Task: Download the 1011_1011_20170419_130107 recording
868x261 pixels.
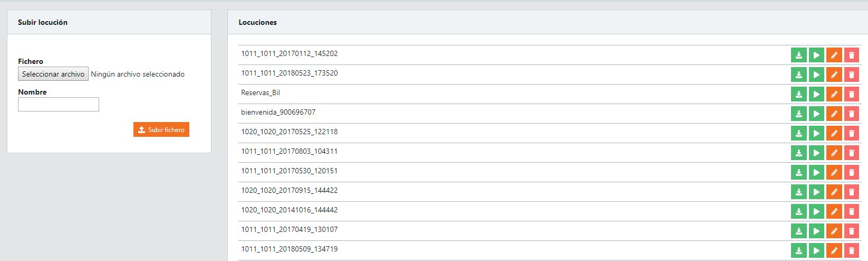Action: pos(799,231)
